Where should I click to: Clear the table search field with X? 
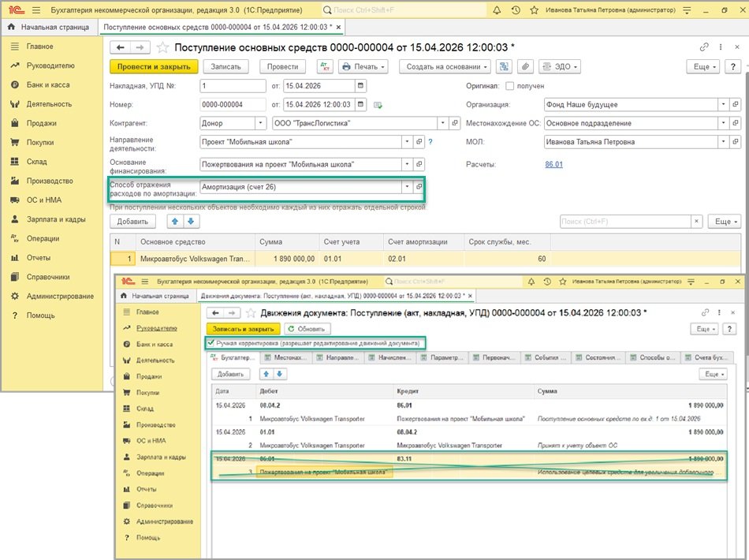point(696,221)
